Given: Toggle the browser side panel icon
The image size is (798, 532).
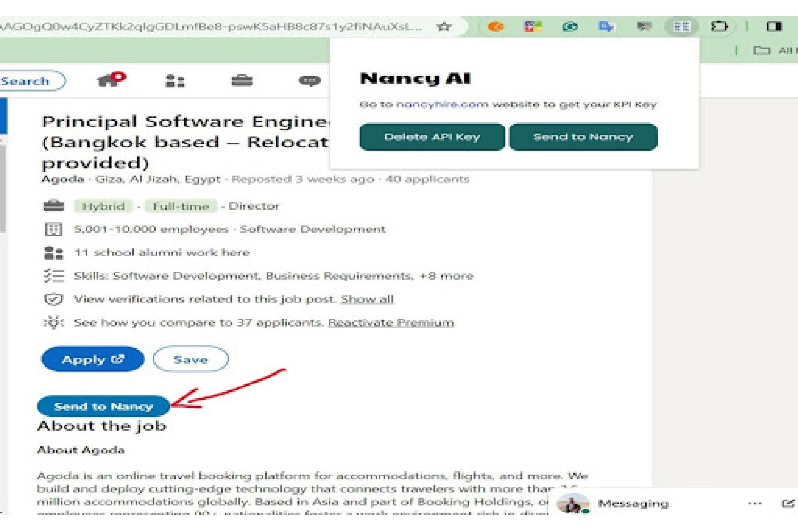Looking at the screenshot, I should [774, 27].
